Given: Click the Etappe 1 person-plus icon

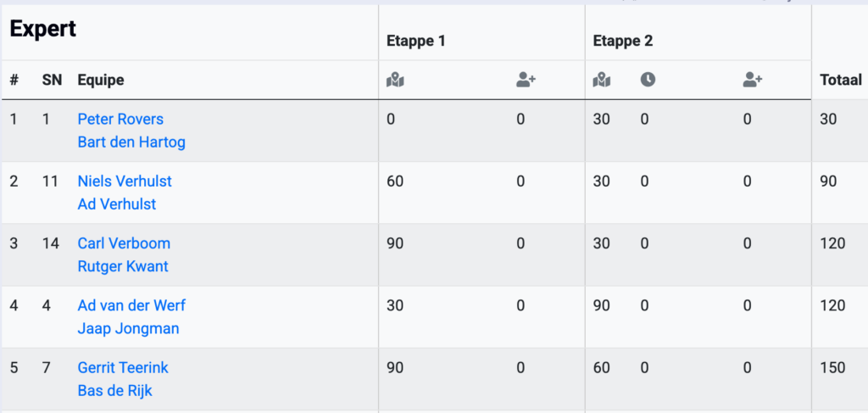Looking at the screenshot, I should point(526,80).
